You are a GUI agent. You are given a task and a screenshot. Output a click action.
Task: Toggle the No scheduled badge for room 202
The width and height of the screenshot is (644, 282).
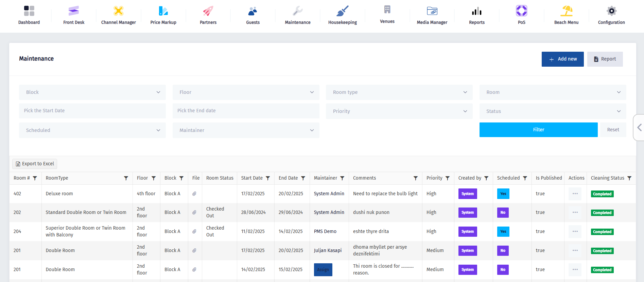point(503,213)
